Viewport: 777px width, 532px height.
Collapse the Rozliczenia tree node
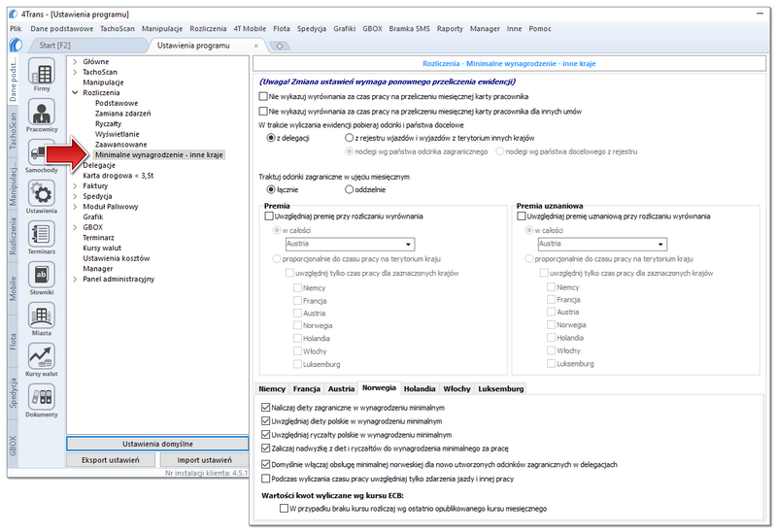click(x=75, y=92)
